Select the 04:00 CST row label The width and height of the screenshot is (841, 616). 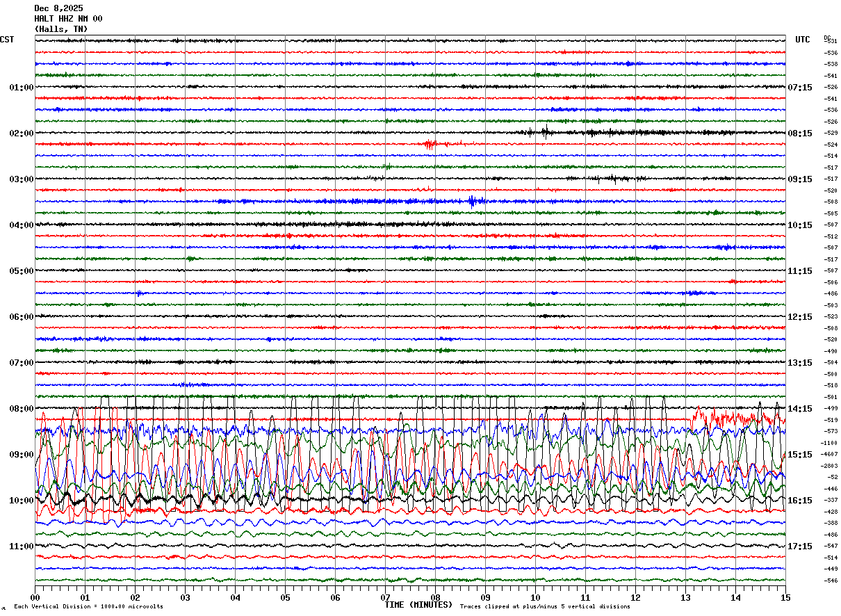point(22,225)
